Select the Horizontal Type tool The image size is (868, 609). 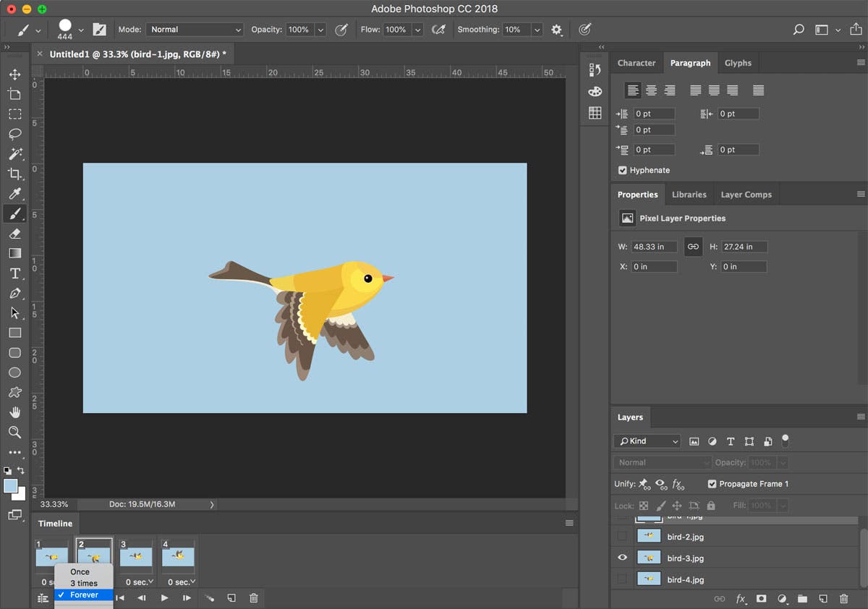click(14, 273)
